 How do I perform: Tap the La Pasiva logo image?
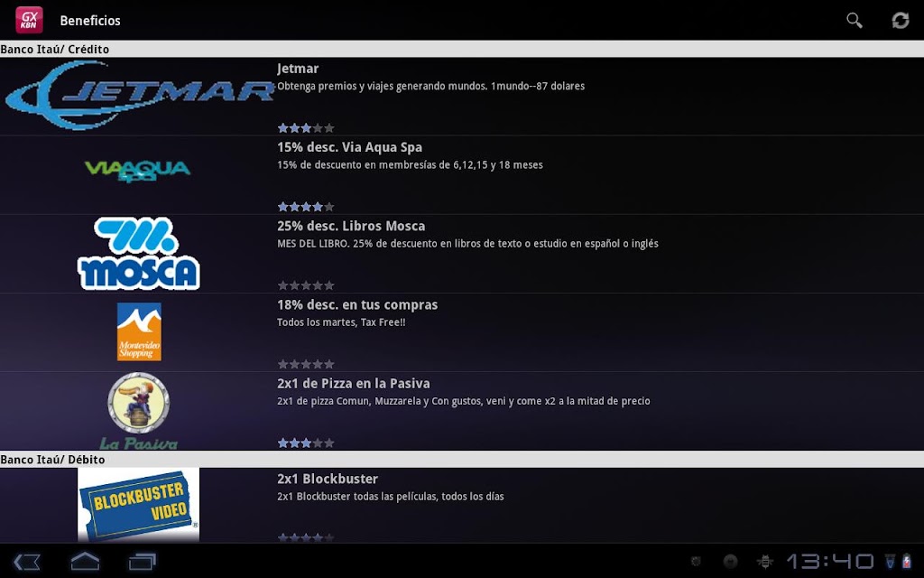pyautogui.click(x=138, y=411)
